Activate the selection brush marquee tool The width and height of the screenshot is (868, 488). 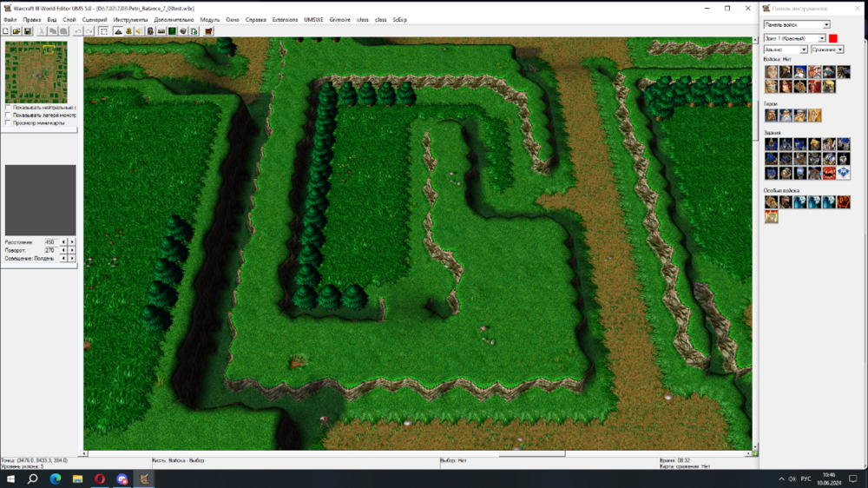click(103, 31)
